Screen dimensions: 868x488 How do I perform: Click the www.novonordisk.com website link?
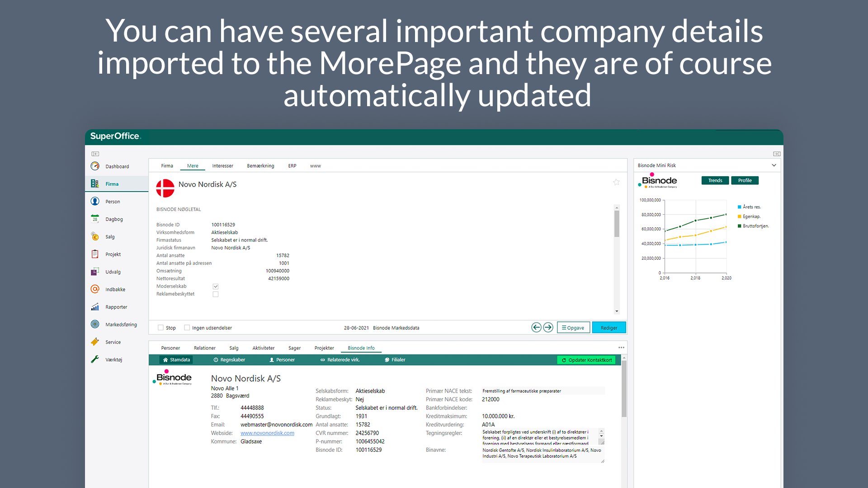tap(268, 432)
